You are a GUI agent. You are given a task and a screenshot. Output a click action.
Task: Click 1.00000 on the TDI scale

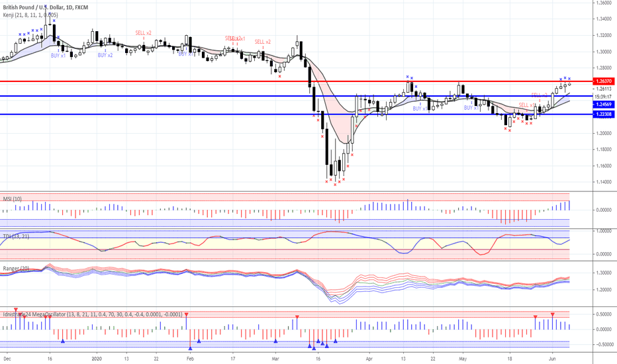tap(604, 231)
